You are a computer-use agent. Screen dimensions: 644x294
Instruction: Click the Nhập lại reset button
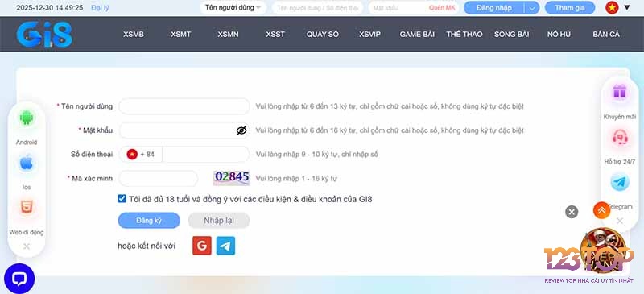[219, 221]
